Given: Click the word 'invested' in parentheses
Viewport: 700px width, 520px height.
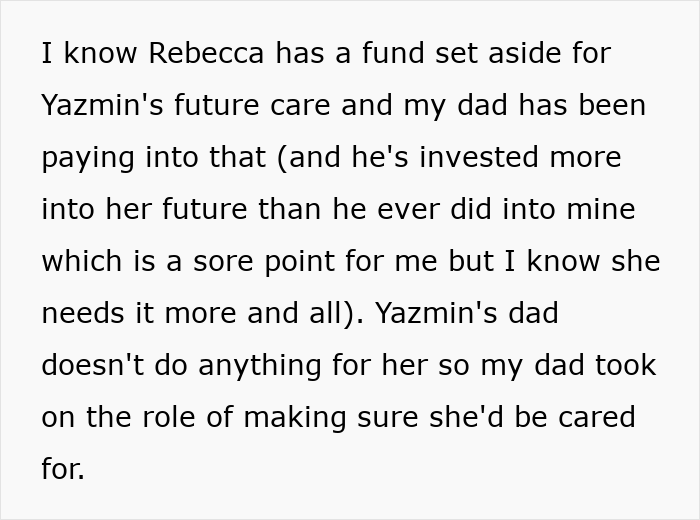Looking at the screenshot, I should point(479,157).
